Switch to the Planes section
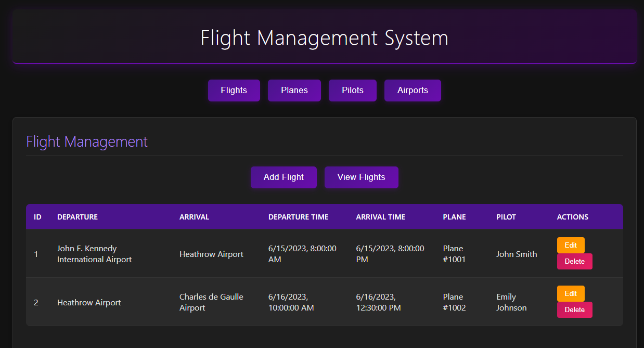This screenshot has width=644, height=348. tap(294, 91)
